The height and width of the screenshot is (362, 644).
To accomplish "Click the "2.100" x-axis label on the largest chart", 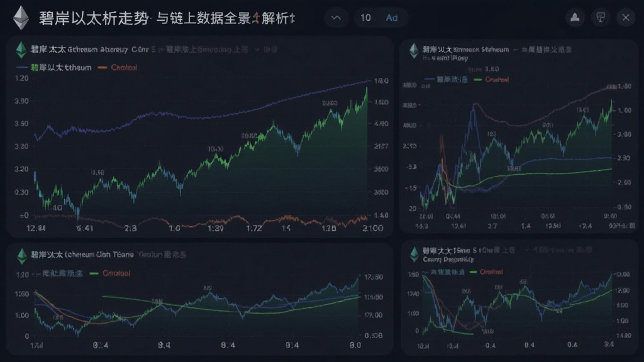I will click(372, 228).
